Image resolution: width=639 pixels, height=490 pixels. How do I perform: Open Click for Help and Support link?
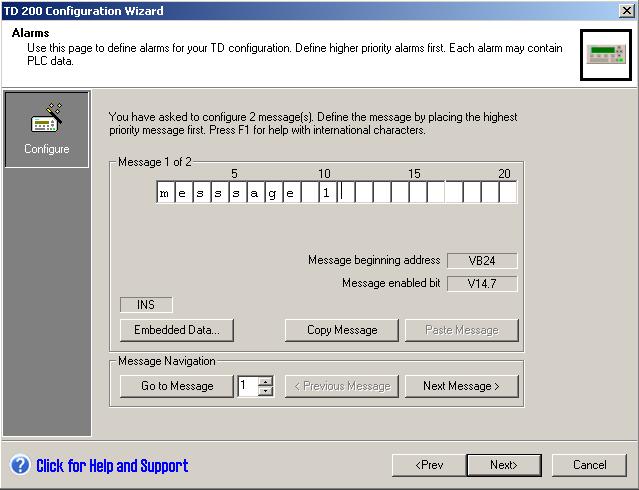coord(112,466)
